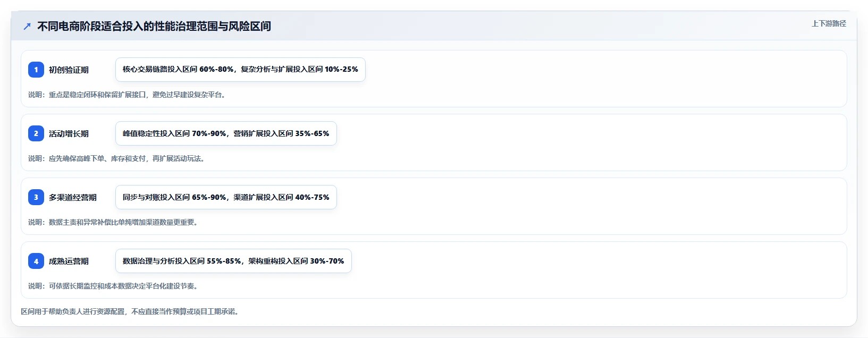Click the 核心交易链路投入区间 60%-80% pill

pyautogui.click(x=240, y=70)
